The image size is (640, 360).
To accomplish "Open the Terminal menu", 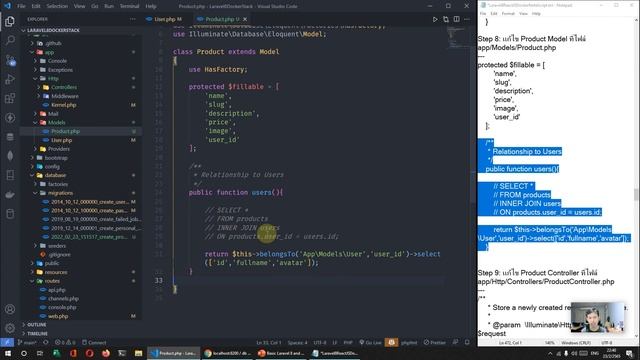I will point(129,6).
